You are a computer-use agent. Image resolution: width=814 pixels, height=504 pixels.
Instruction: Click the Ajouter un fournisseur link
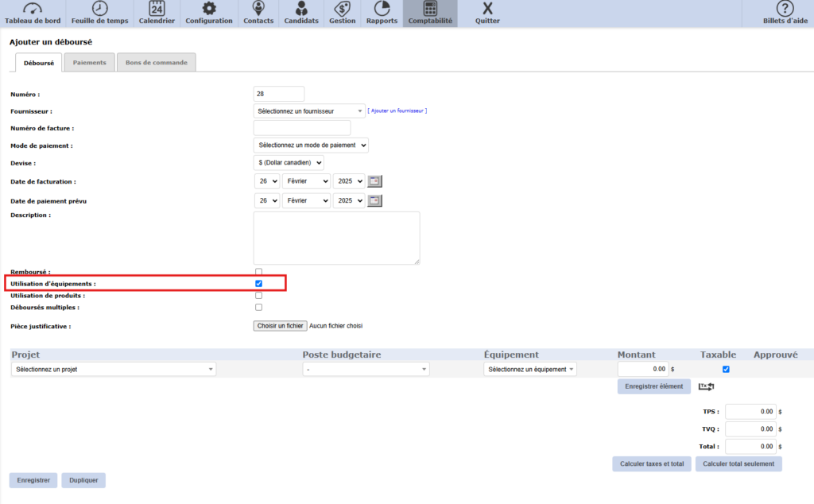point(397,111)
